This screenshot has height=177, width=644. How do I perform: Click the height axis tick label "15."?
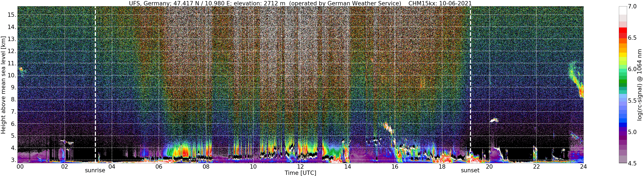pyautogui.click(x=12, y=15)
